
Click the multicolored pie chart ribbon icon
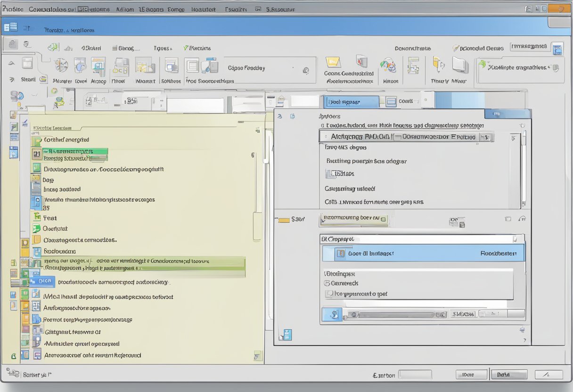(x=388, y=65)
